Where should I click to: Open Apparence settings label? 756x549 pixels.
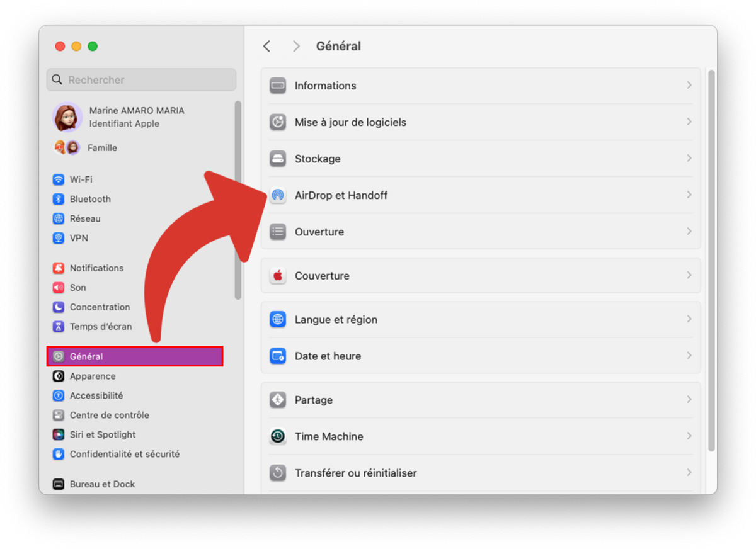tap(93, 376)
